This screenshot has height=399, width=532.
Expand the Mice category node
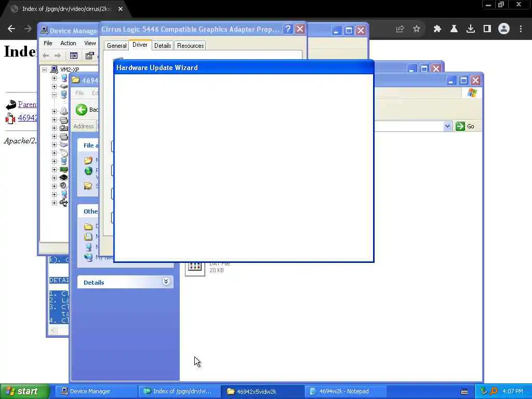54,153
